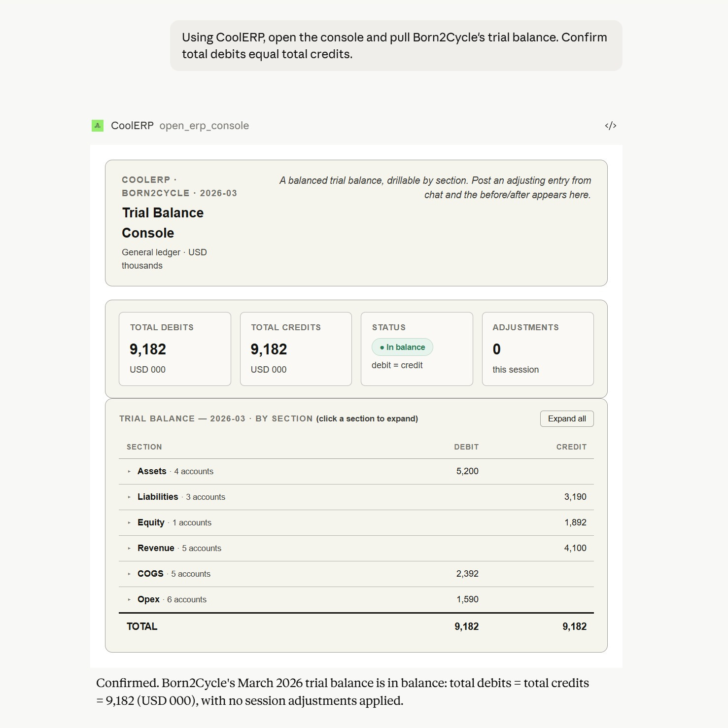Open the Assets row label

pyautogui.click(x=152, y=471)
